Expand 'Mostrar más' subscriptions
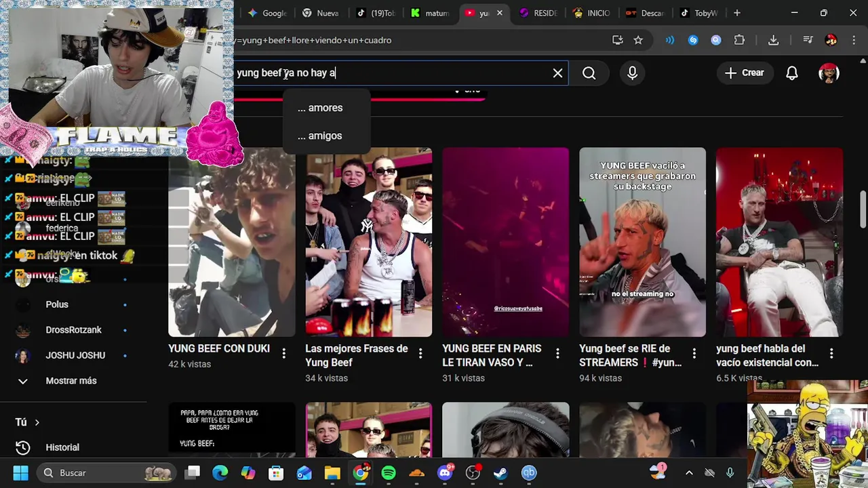 pyautogui.click(x=71, y=381)
